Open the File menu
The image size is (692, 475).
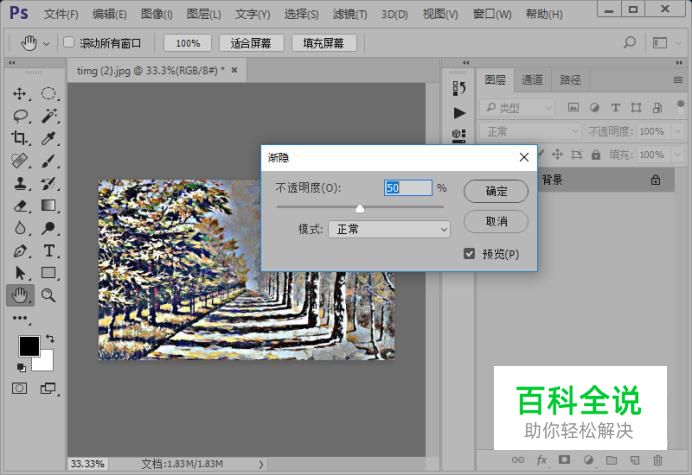[61, 14]
